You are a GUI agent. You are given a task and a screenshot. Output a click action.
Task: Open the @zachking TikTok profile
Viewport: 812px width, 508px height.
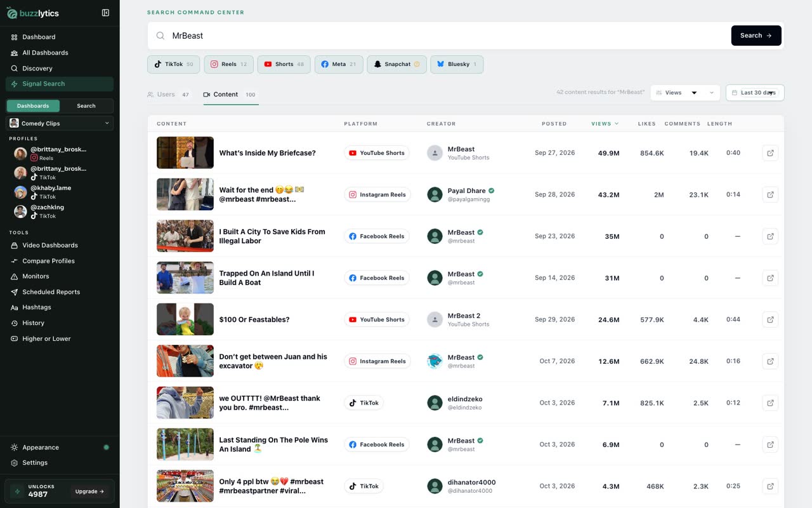click(x=60, y=211)
